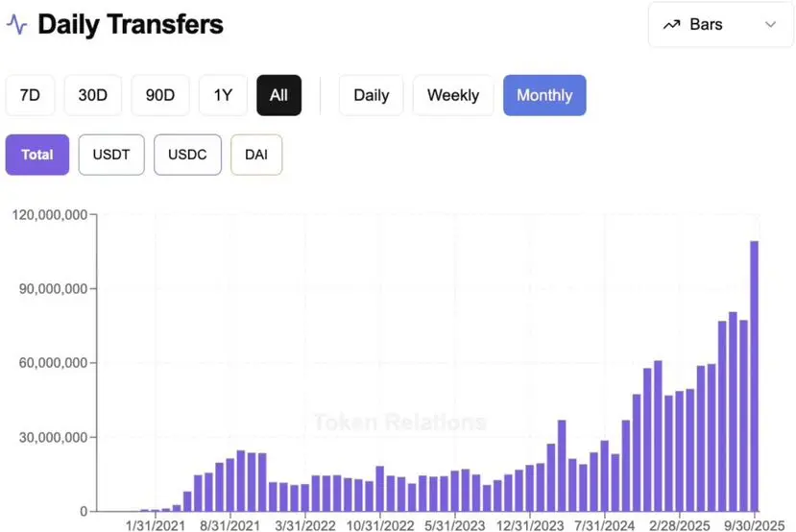Screen dimensions: 796x532
Task: Click the trending arrow icon in Bars selector
Action: (671, 24)
